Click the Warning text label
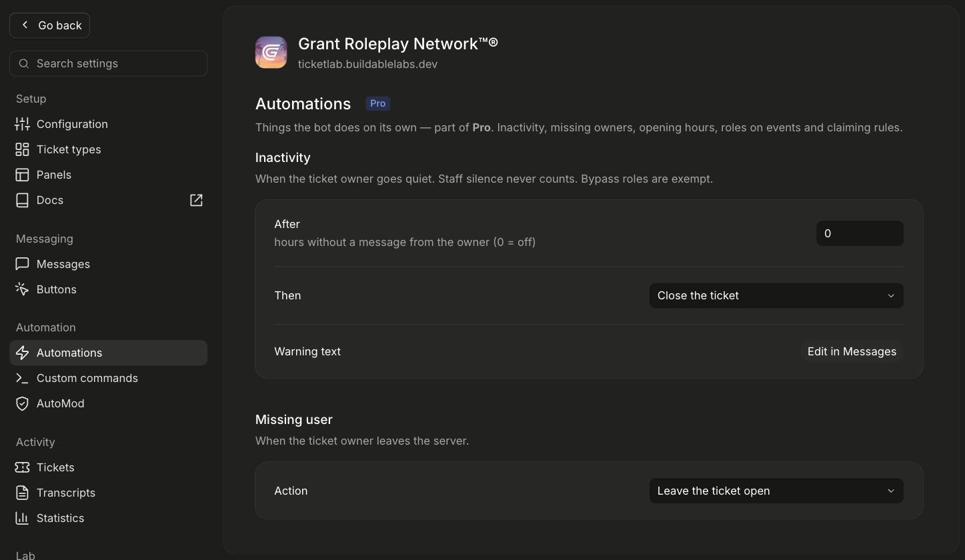 coord(307,351)
